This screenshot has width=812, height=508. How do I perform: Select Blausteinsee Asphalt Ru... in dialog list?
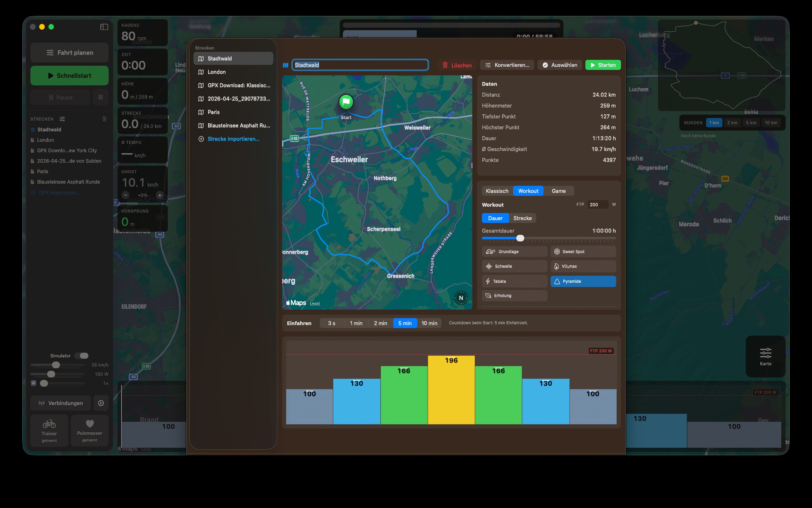[233, 126]
